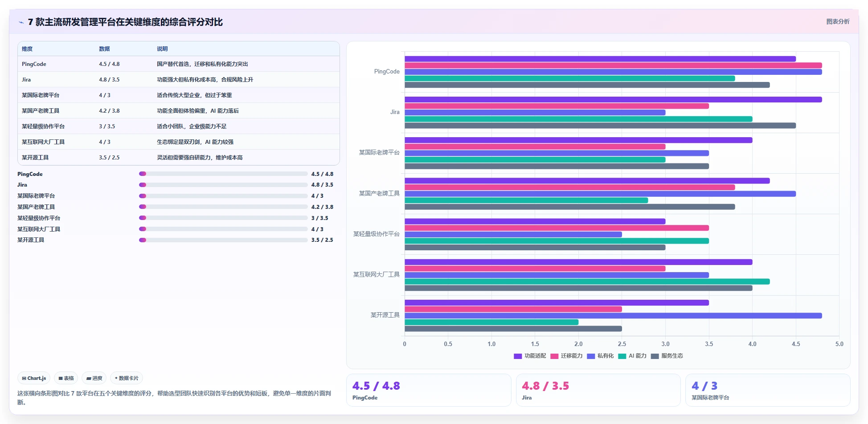The width and height of the screenshot is (868, 424).
Task: Click the 说明 column header
Action: 162,49
